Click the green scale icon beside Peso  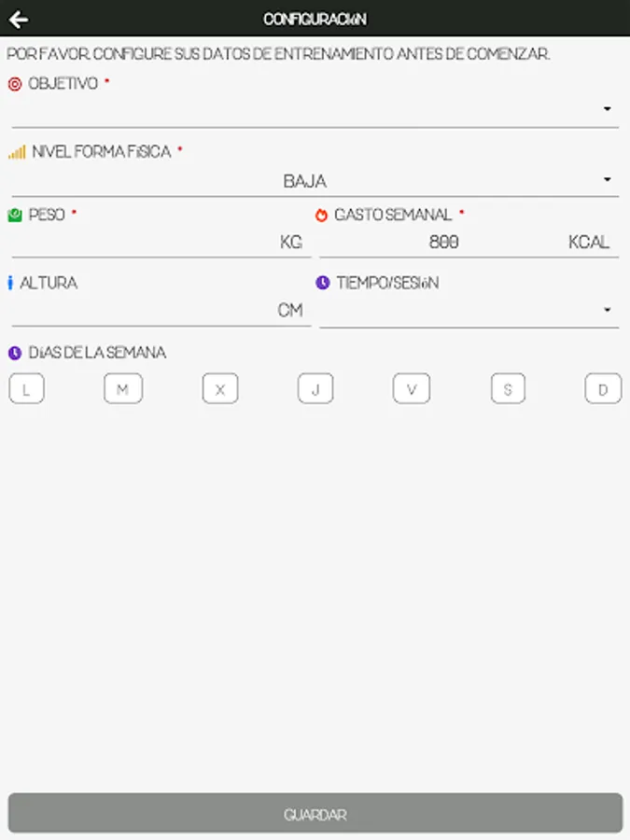[15, 216]
